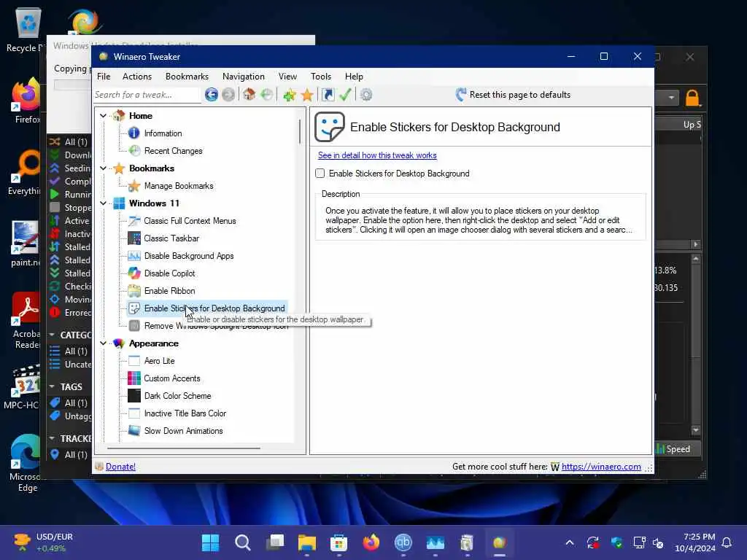
Task: Open Acrobat Reader desktop shortcut
Action: click(26, 321)
